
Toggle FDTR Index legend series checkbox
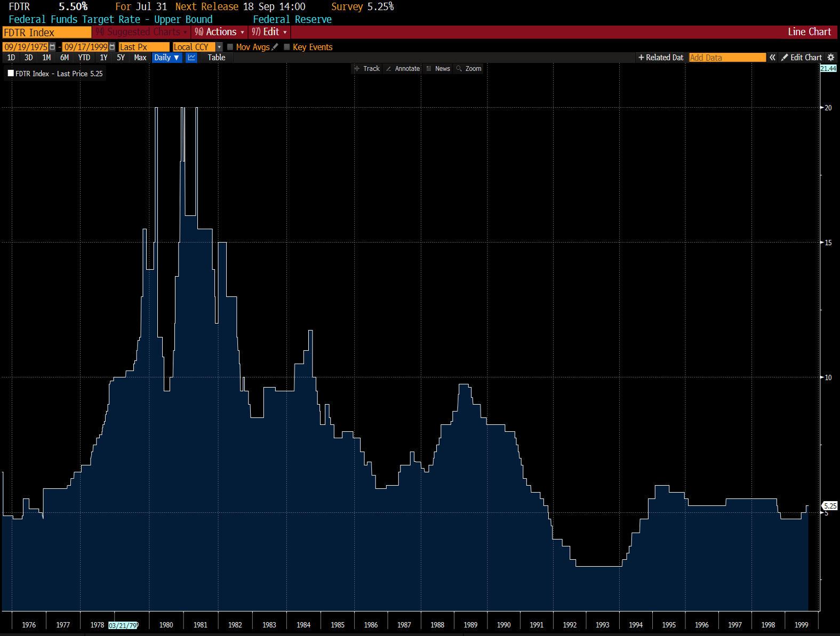[11, 73]
